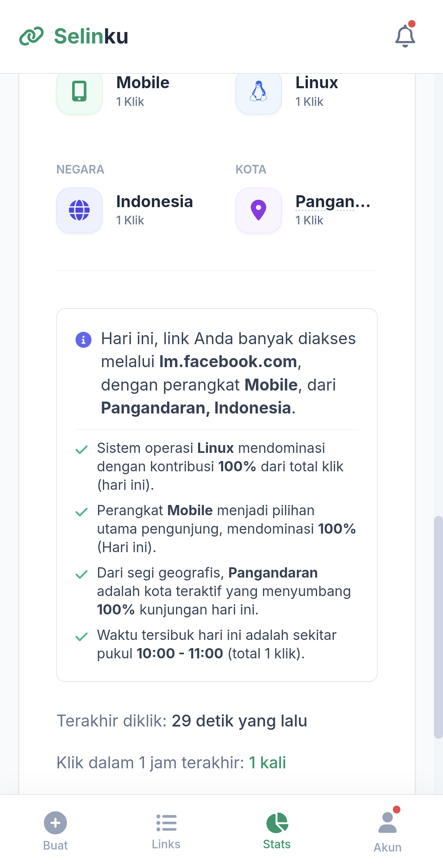Go to the Akun tab
This screenshot has height=868, width=443.
(x=387, y=831)
